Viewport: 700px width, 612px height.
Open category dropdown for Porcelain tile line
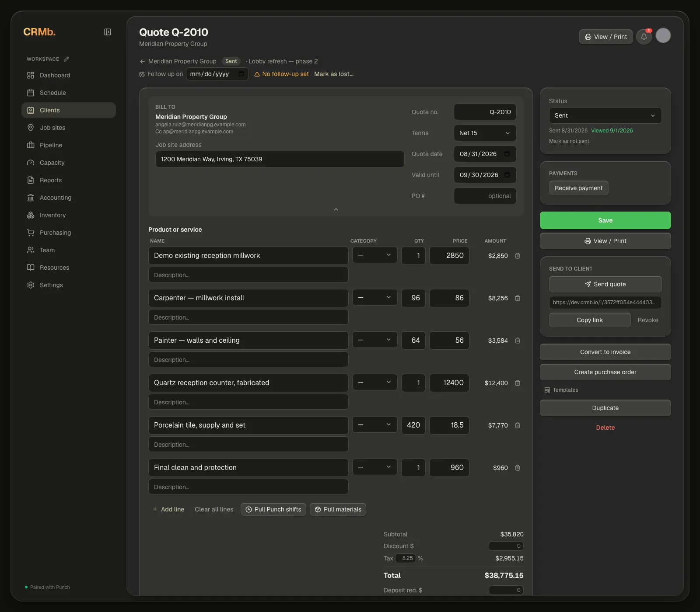click(375, 425)
